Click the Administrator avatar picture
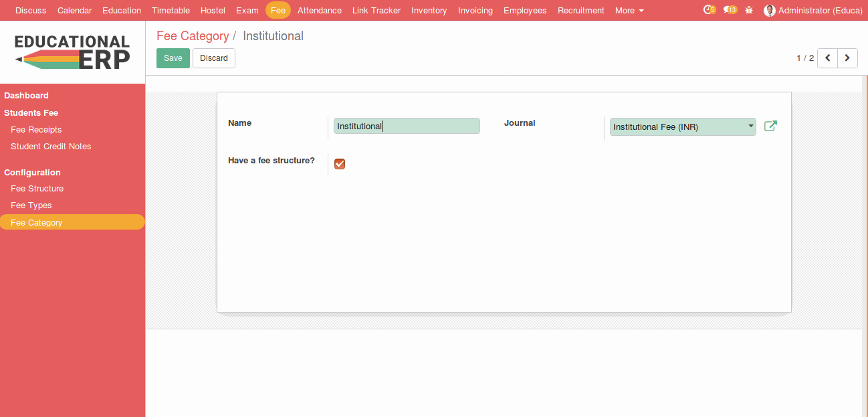Image resolution: width=868 pixels, height=417 pixels. [x=770, y=11]
